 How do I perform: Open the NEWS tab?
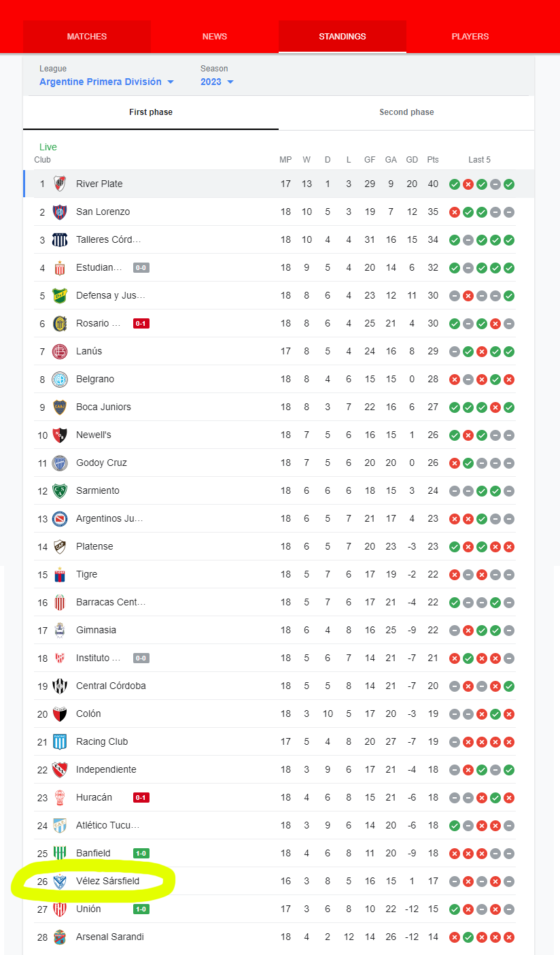pos(215,37)
